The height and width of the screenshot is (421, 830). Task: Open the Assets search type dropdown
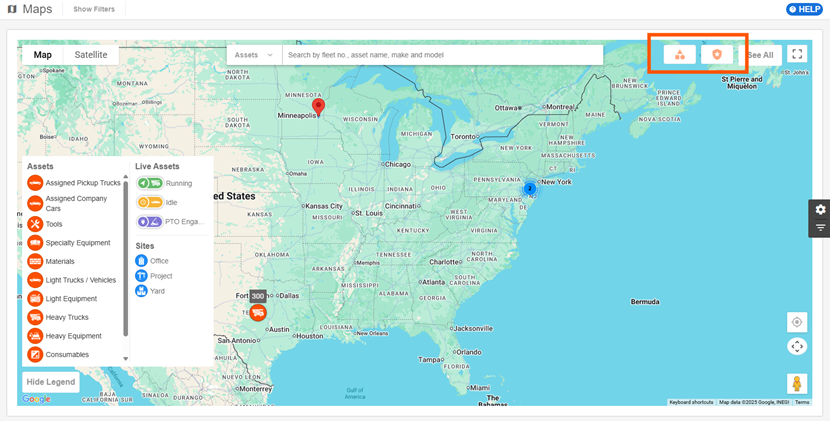pos(254,55)
